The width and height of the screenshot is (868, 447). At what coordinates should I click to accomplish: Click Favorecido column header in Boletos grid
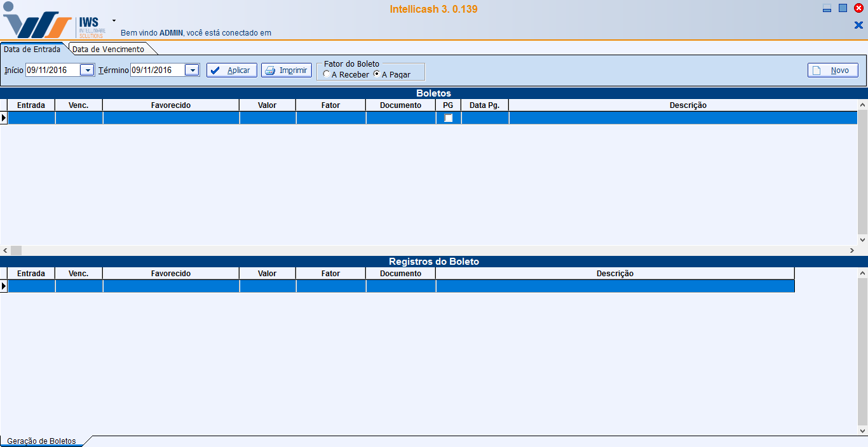(x=171, y=105)
